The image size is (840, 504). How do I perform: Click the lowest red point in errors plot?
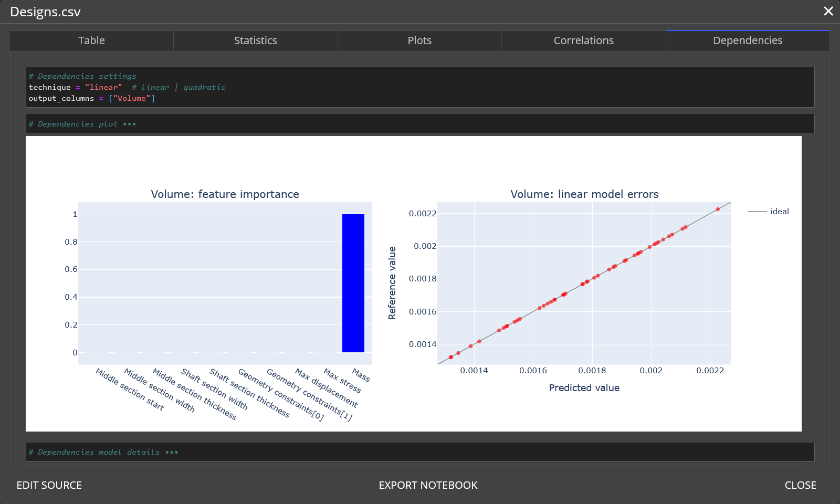[451, 357]
